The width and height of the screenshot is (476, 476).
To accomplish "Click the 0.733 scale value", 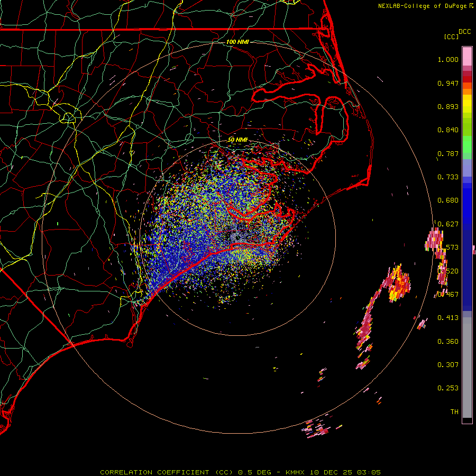I will coord(448,177).
